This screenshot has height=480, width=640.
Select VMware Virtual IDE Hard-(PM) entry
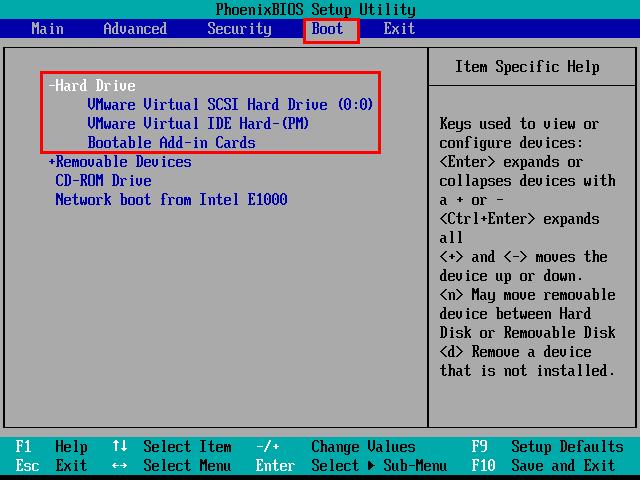tap(198, 124)
